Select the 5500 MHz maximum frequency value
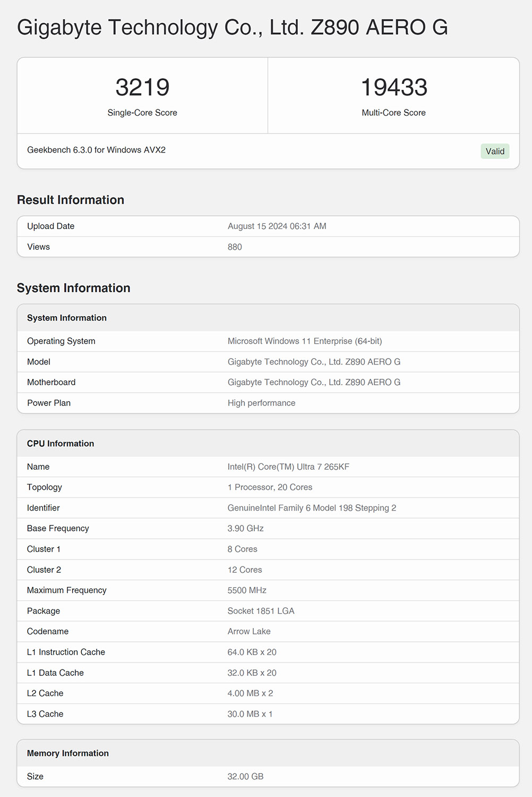 click(247, 591)
